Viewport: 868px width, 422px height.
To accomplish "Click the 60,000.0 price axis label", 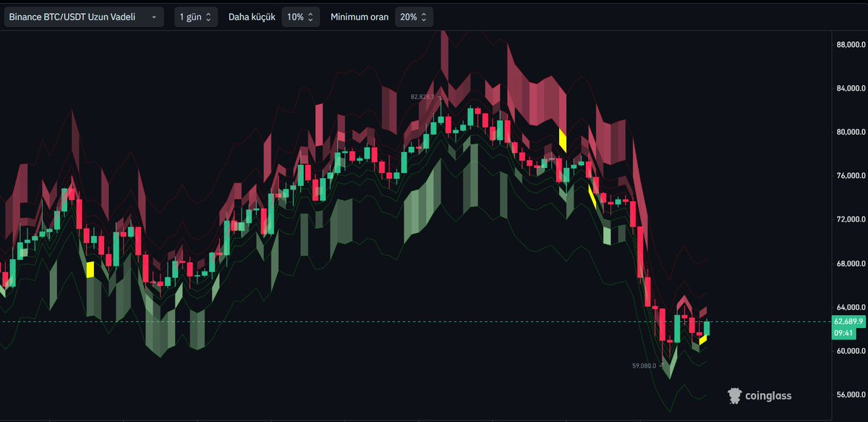I will tap(851, 351).
